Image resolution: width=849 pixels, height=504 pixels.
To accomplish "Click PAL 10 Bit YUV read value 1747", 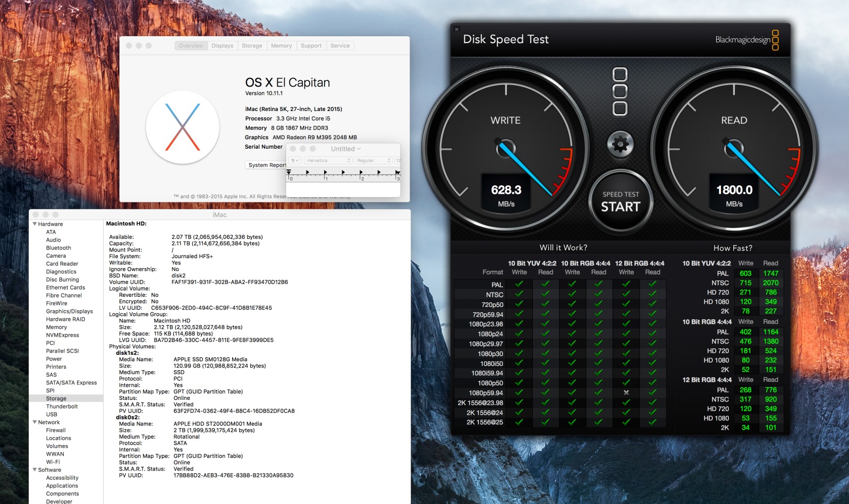I will [770, 274].
